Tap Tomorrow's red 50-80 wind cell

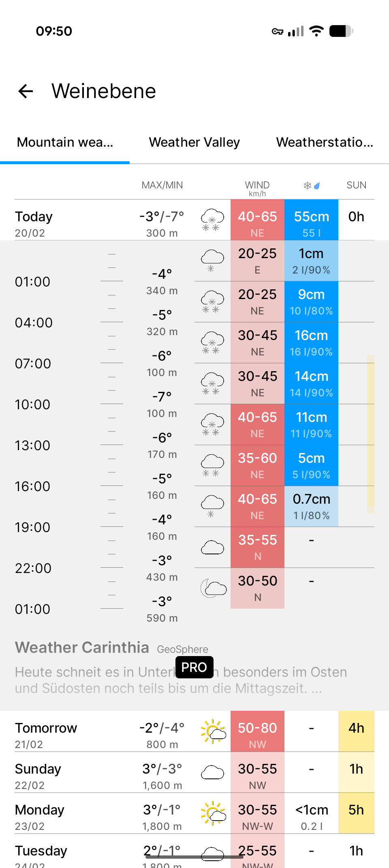pyautogui.click(x=257, y=731)
